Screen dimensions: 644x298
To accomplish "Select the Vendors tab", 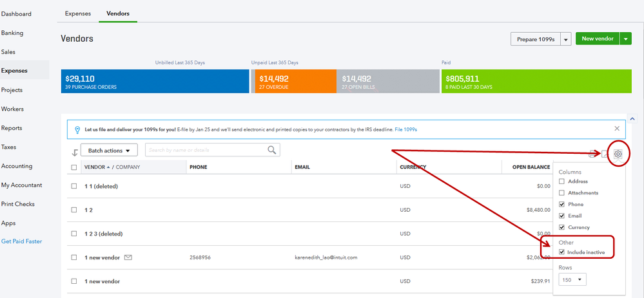I will [118, 14].
